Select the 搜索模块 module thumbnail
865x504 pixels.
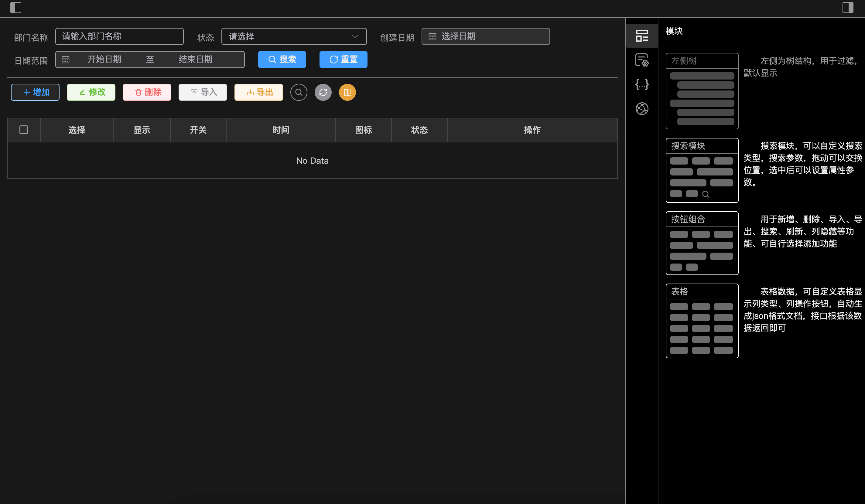coord(702,170)
